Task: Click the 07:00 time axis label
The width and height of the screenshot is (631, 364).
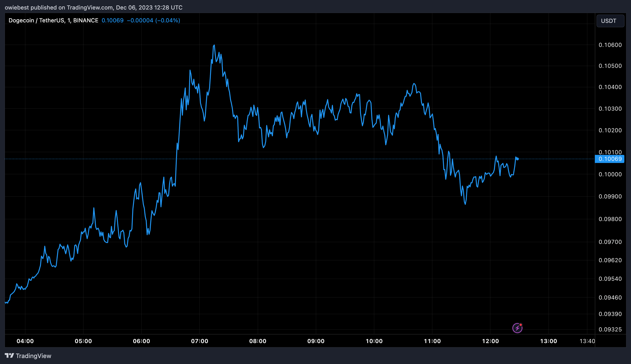Action: [x=199, y=341]
